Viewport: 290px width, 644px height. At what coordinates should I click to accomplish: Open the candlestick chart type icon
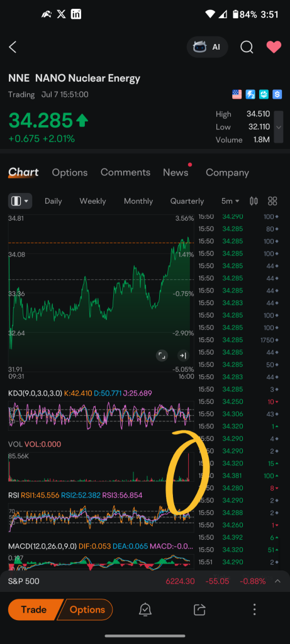pos(254,201)
